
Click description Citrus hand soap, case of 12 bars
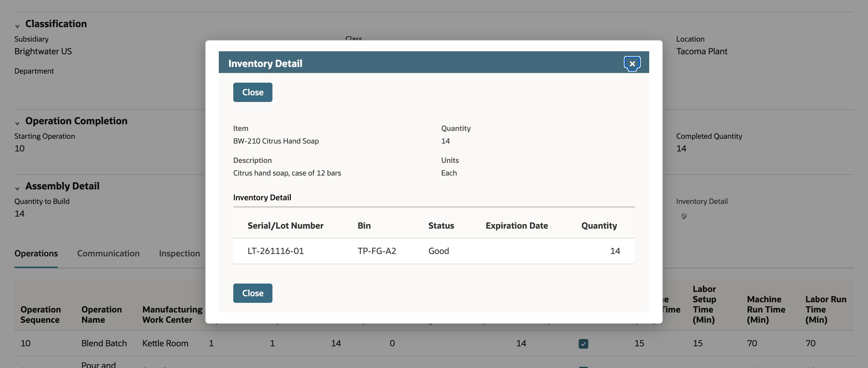pos(287,173)
